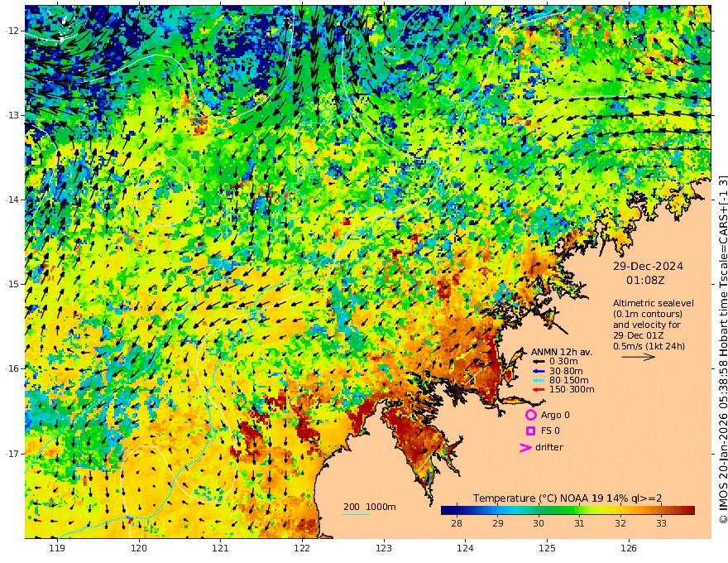The width and height of the screenshot is (728, 563).
Task: Click the colorbar tick label '31'
Action: (579, 523)
